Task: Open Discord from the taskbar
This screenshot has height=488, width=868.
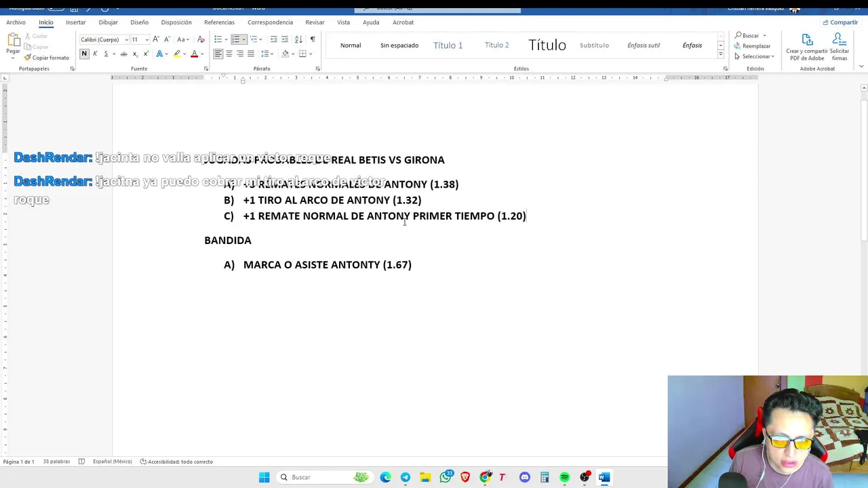Action: pyautogui.click(x=525, y=477)
